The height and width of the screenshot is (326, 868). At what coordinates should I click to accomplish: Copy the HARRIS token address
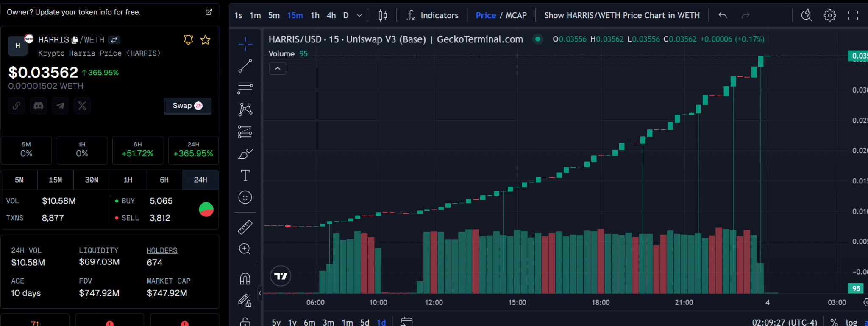[x=75, y=40]
